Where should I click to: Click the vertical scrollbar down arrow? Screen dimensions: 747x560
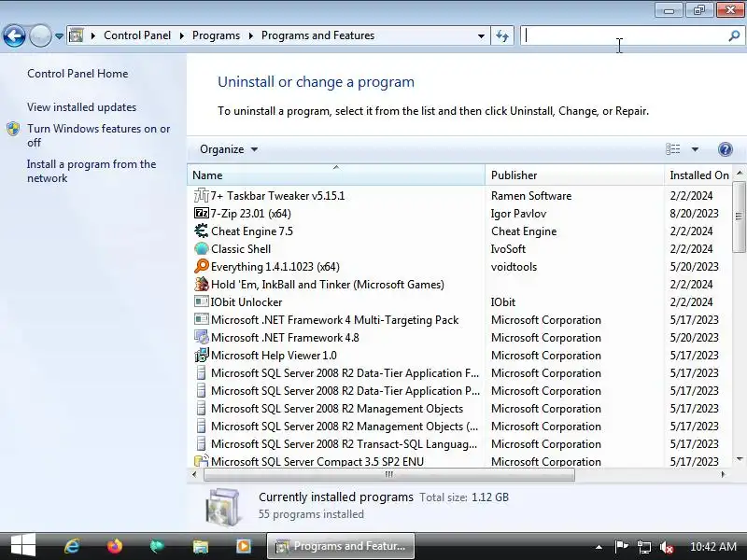point(740,459)
